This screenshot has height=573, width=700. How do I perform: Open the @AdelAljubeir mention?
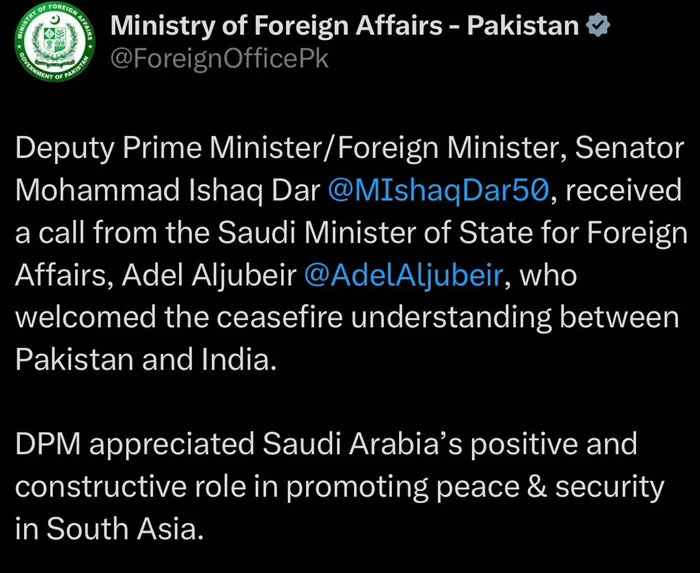pyautogui.click(x=403, y=275)
